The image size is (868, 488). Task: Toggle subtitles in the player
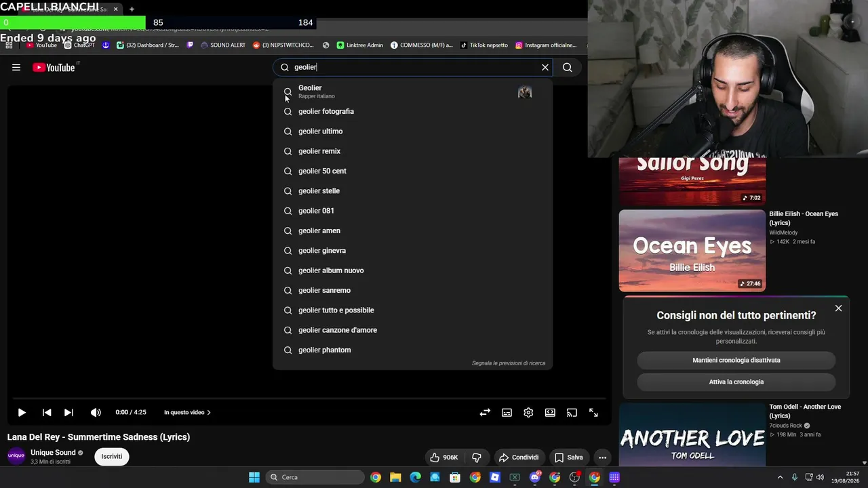coord(507,412)
